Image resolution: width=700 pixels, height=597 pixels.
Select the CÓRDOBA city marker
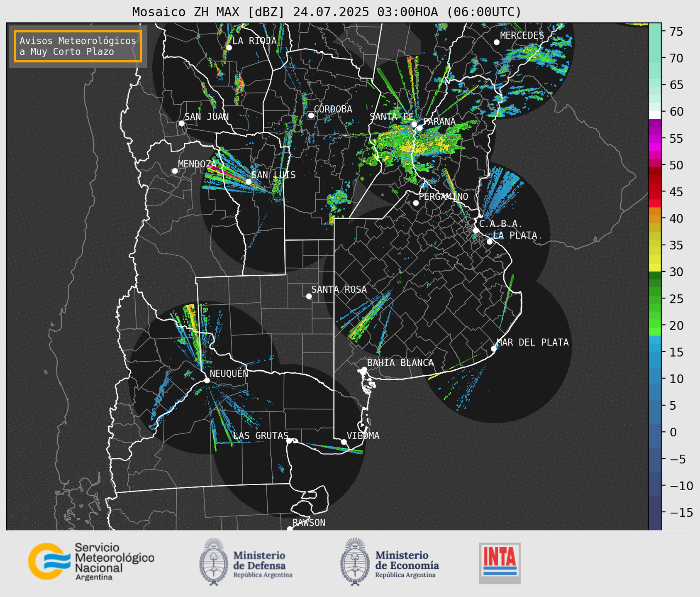(311, 115)
